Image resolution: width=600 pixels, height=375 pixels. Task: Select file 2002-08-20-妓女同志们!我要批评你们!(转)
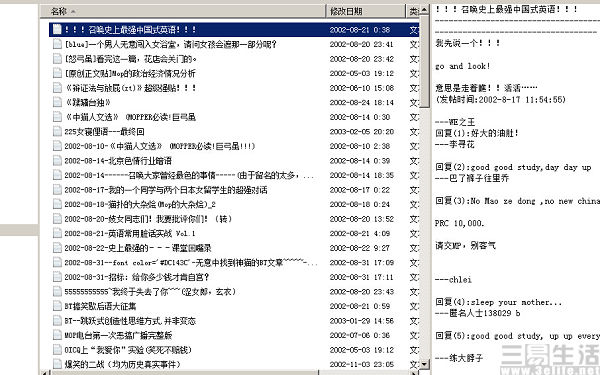pos(148,218)
